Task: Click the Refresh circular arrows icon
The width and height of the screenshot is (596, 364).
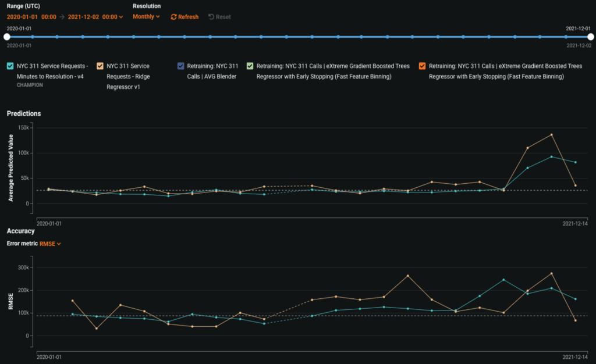Action: (x=173, y=17)
